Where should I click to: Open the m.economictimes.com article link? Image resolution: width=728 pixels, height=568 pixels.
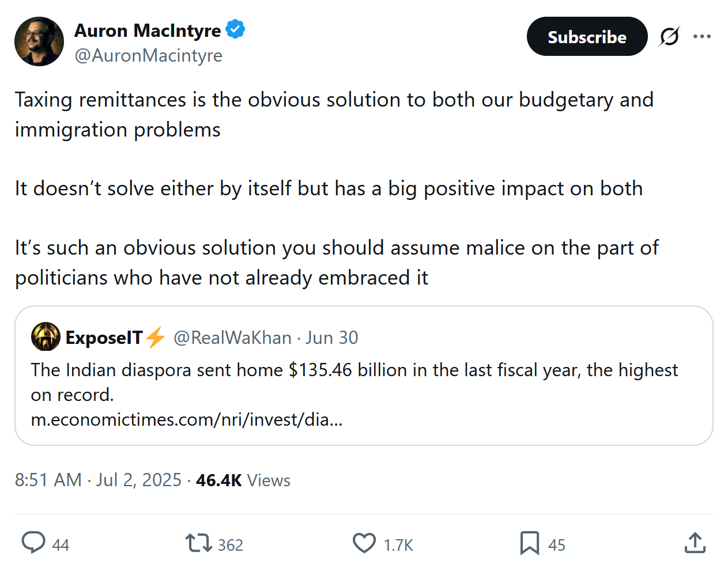click(x=187, y=419)
